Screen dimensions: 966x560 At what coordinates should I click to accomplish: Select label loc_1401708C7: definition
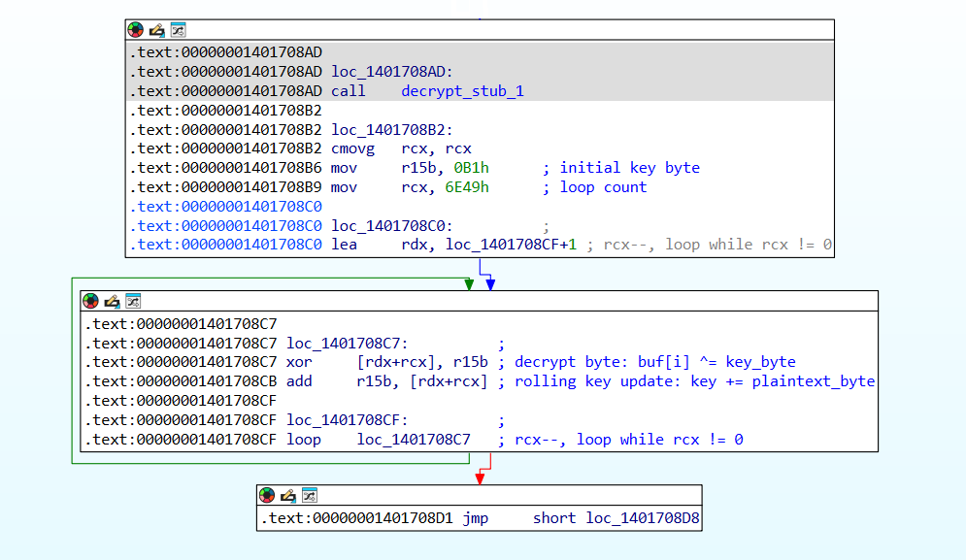pos(347,344)
